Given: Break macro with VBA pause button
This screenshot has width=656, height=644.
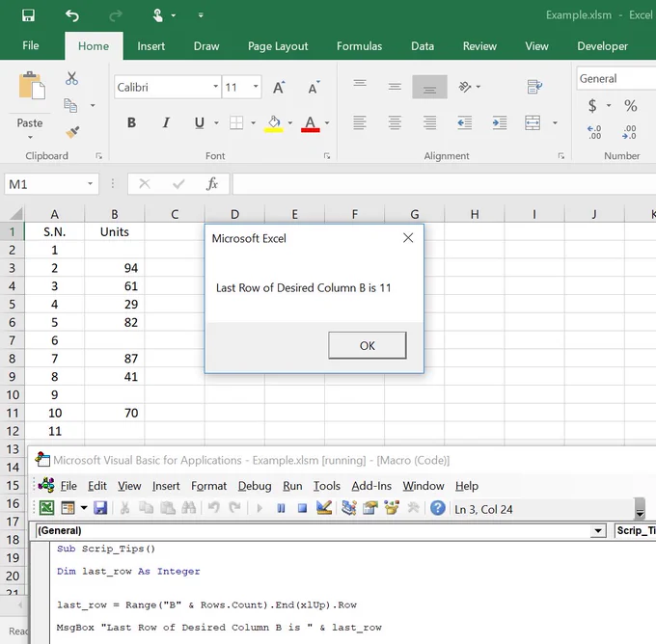Looking at the screenshot, I should pyautogui.click(x=281, y=508).
